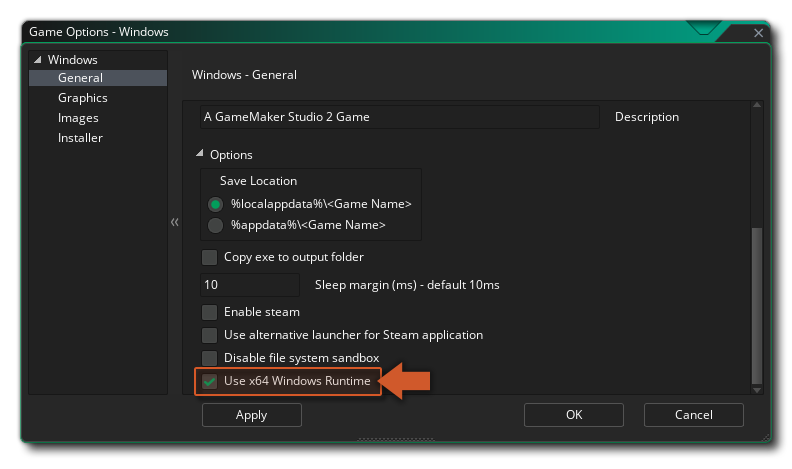Screen dimensions: 792x469
Task: Click the Windows - General heading
Action: tap(244, 75)
